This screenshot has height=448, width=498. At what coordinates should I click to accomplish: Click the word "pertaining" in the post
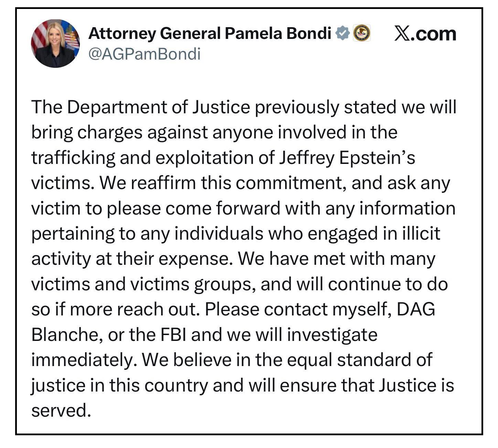coord(73,233)
